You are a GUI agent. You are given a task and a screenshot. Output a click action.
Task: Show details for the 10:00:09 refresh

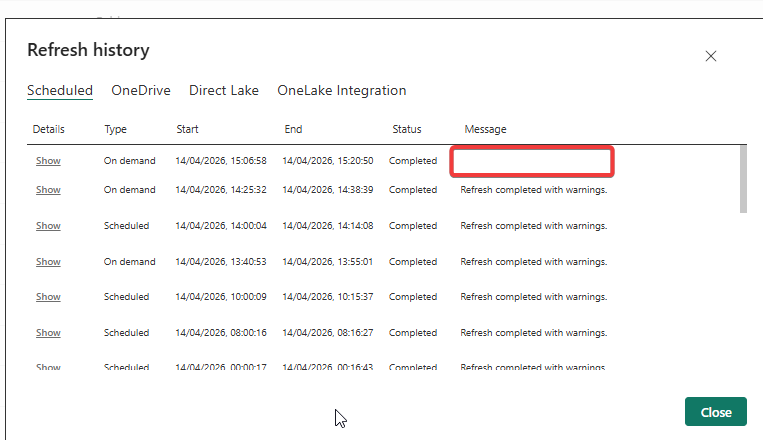(x=48, y=297)
